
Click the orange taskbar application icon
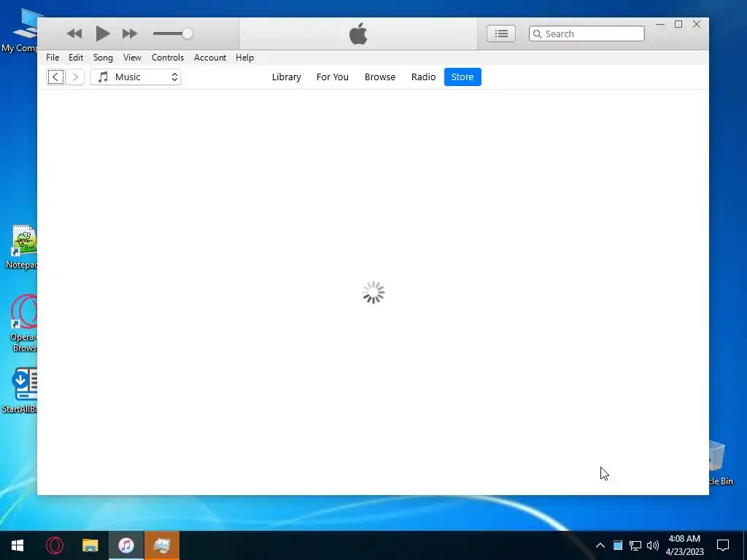tap(162, 545)
